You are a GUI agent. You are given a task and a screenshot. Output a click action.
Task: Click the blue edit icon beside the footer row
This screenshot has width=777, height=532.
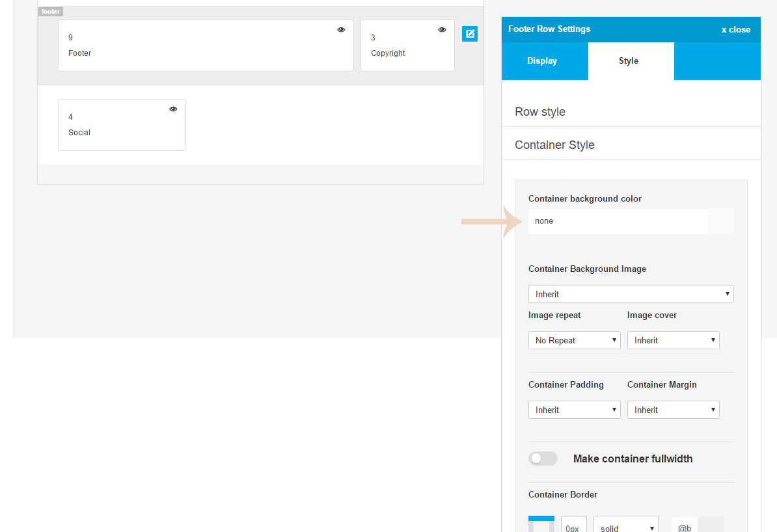(470, 34)
